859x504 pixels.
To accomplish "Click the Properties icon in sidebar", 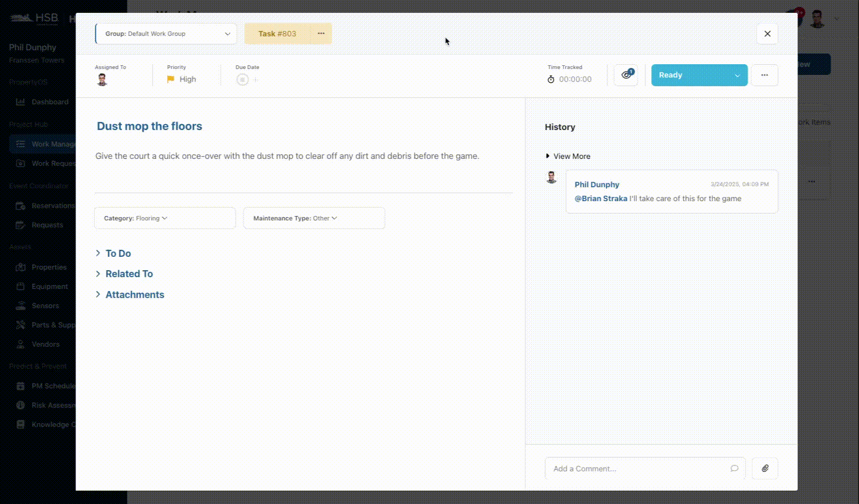I will point(20,267).
